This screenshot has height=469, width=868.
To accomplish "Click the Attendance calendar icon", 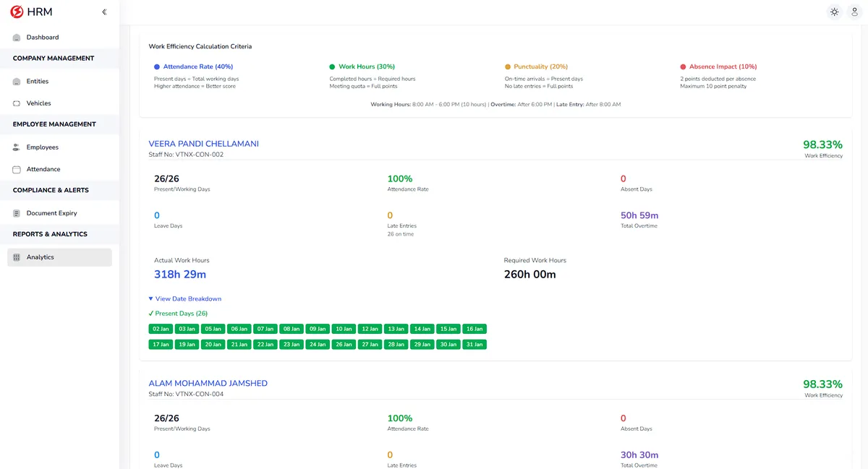I will 17,169.
